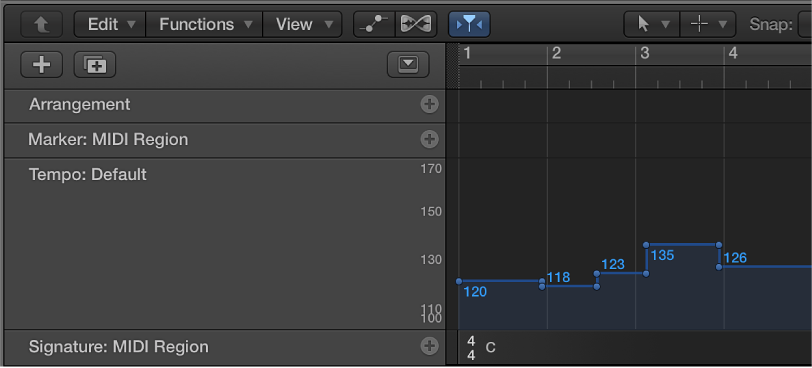Add a marker in the Marker track

pyautogui.click(x=429, y=139)
